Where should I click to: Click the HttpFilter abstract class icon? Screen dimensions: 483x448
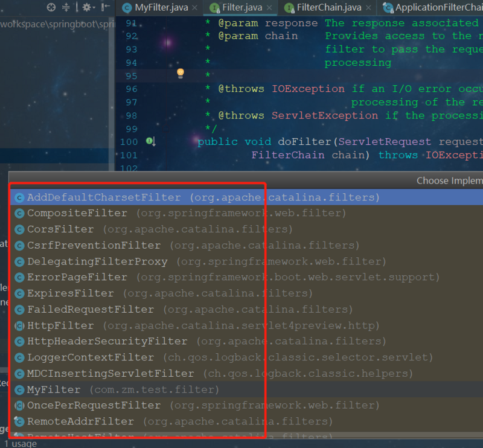point(19,325)
